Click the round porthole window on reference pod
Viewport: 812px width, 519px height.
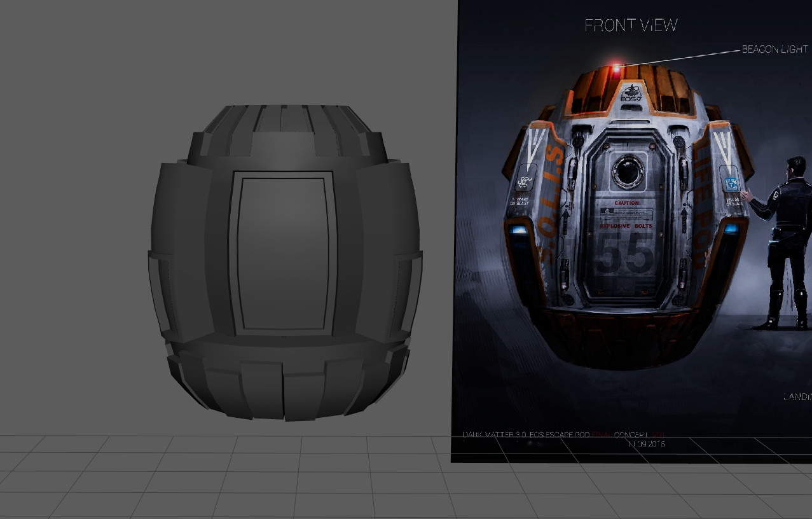tap(628, 170)
